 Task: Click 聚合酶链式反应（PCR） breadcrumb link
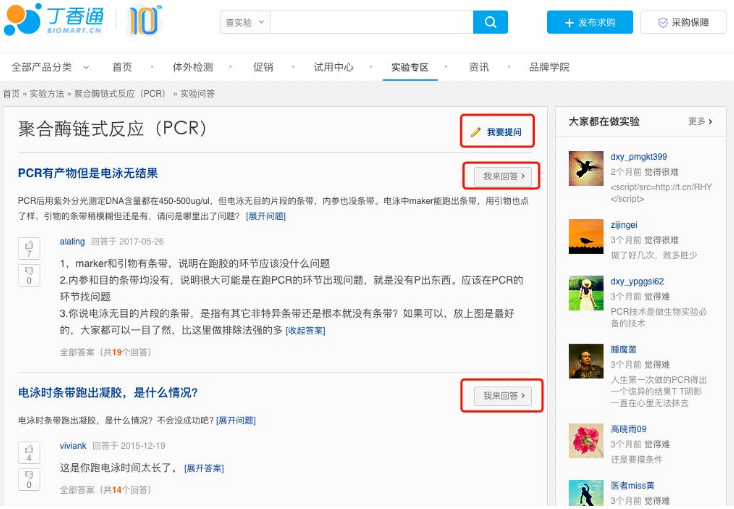coord(120,94)
